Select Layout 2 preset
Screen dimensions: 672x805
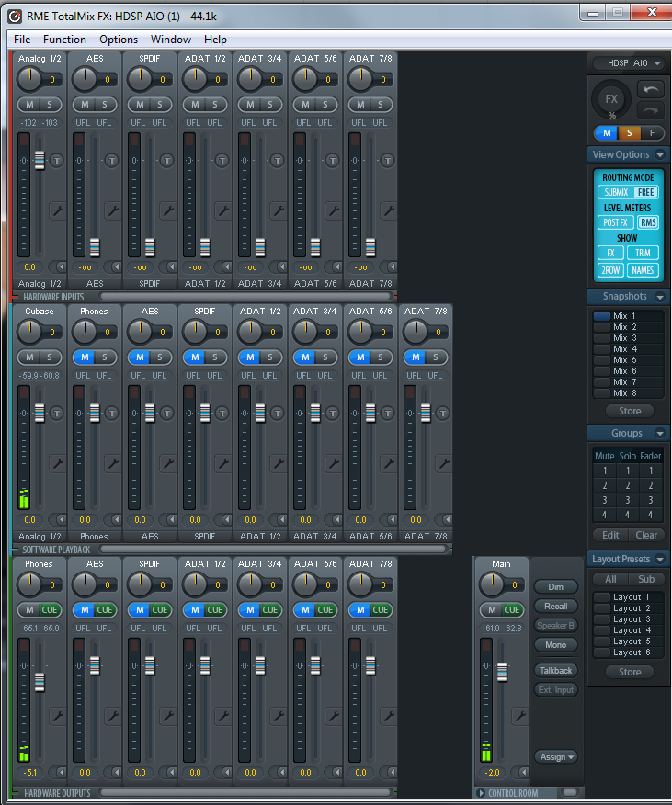(628, 608)
